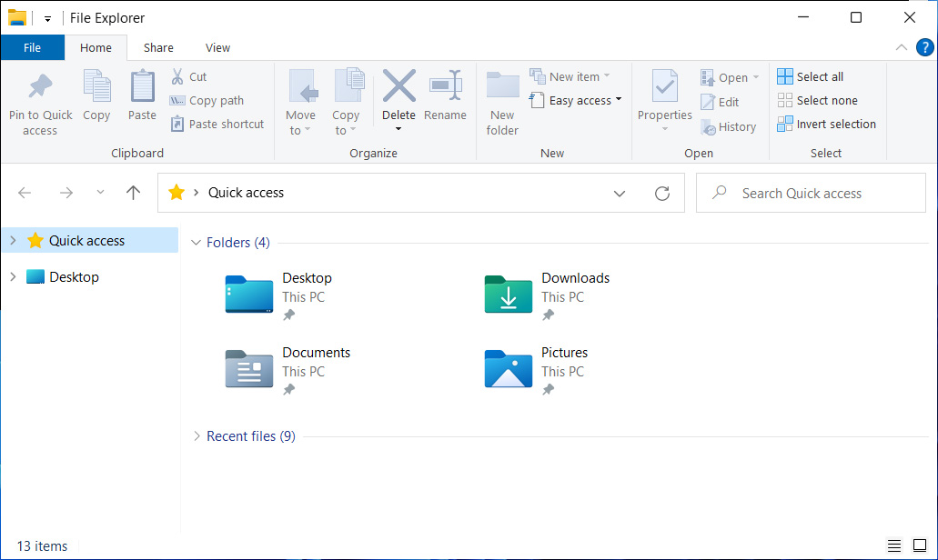Click Select all in ribbon
Screen dimensions: 938x560
pyautogui.click(x=811, y=76)
